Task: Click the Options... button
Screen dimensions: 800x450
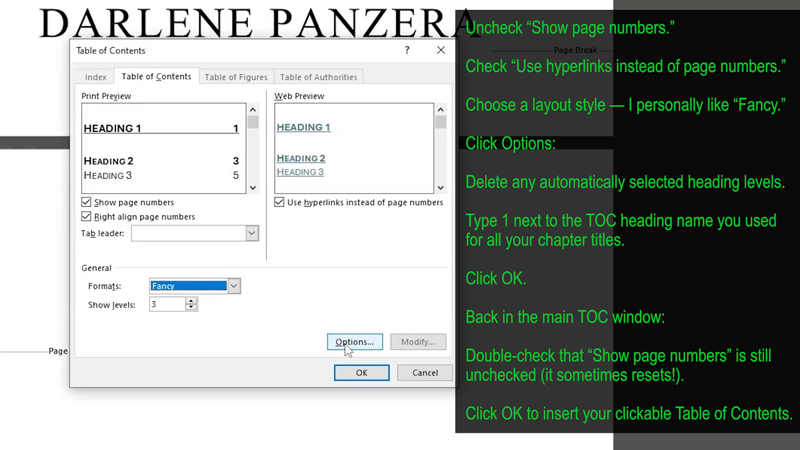Action: click(355, 342)
